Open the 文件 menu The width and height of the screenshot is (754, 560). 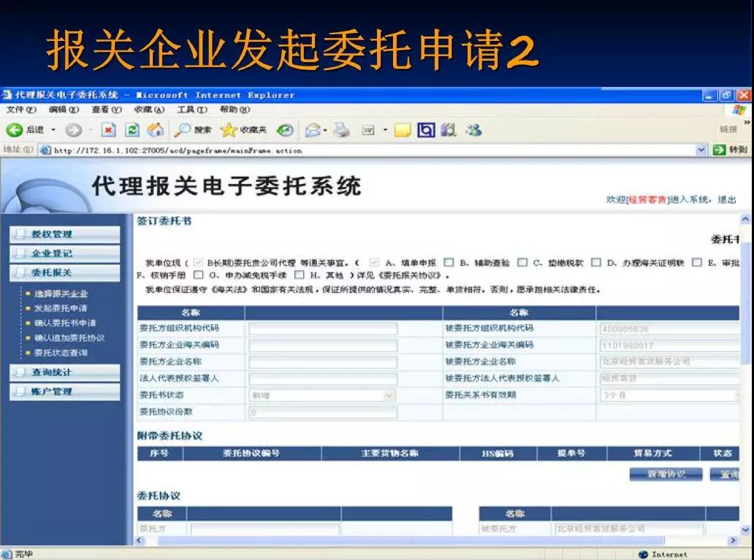tap(21, 110)
